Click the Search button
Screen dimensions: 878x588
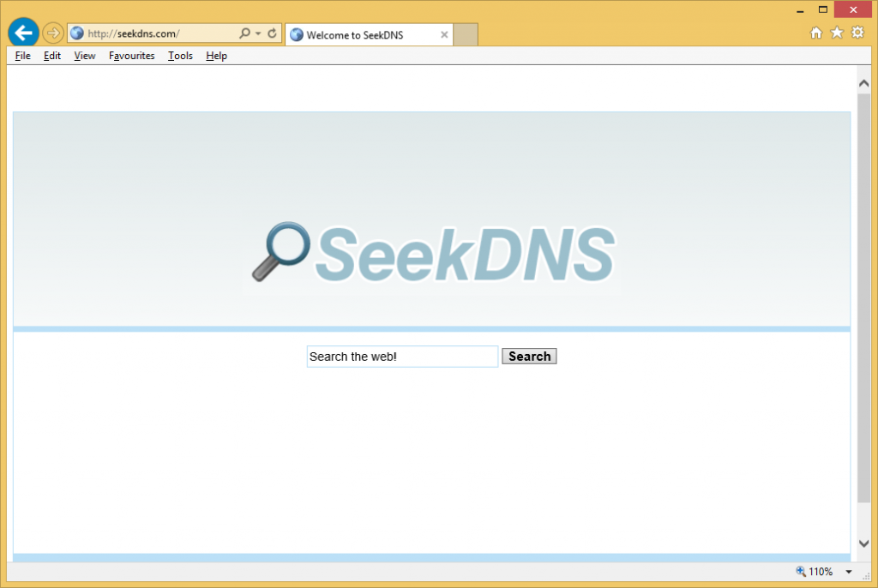pos(529,357)
